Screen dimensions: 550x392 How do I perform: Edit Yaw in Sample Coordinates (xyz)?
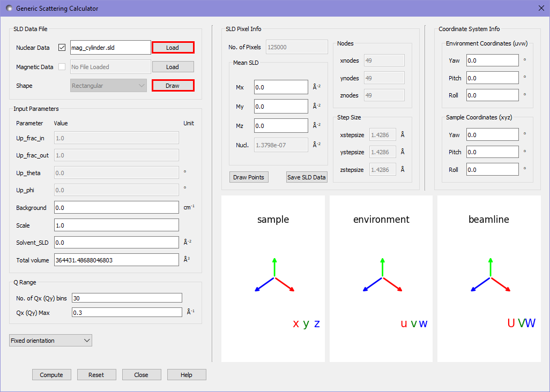click(x=492, y=134)
